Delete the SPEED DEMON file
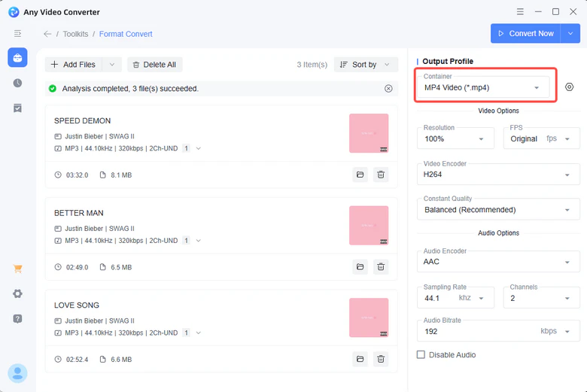Screen dimensions: 587x392 click(x=381, y=175)
